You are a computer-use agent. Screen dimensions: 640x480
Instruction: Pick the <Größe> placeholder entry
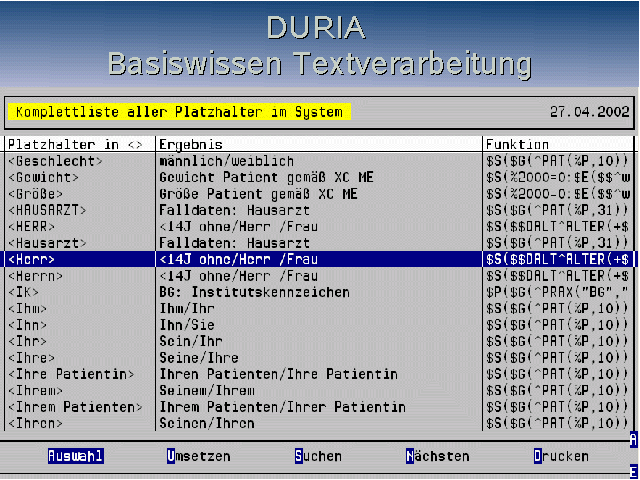tap(36, 194)
